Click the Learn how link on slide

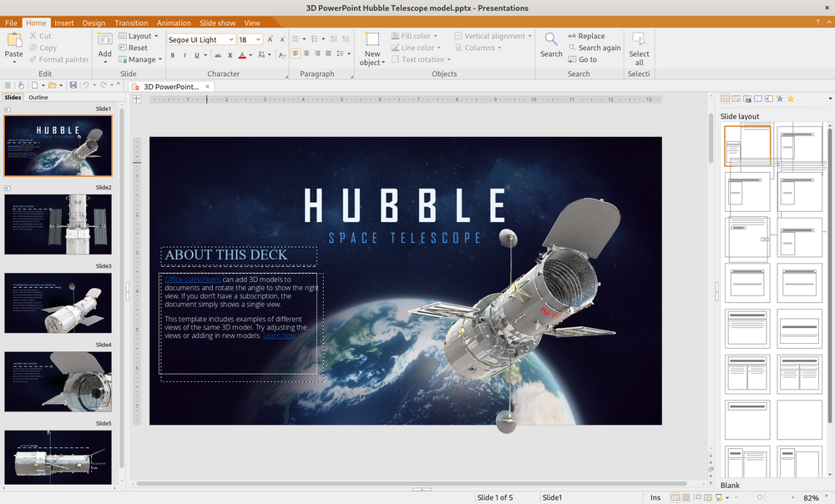[279, 335]
